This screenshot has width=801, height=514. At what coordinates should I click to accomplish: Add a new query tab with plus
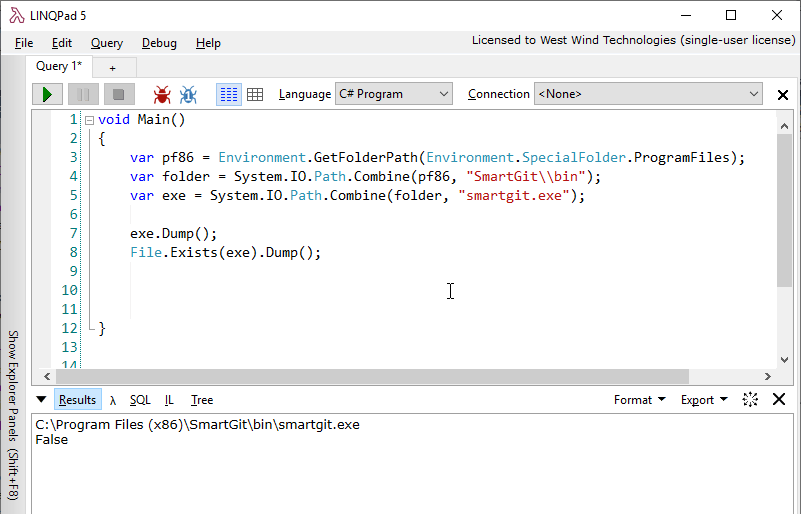coord(113,68)
